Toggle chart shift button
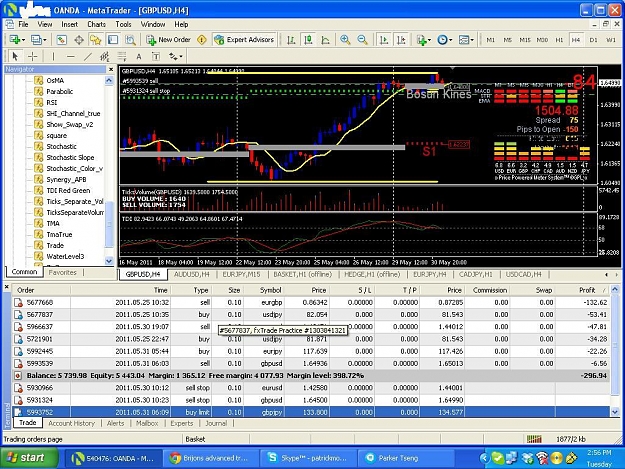 [x=401, y=39]
